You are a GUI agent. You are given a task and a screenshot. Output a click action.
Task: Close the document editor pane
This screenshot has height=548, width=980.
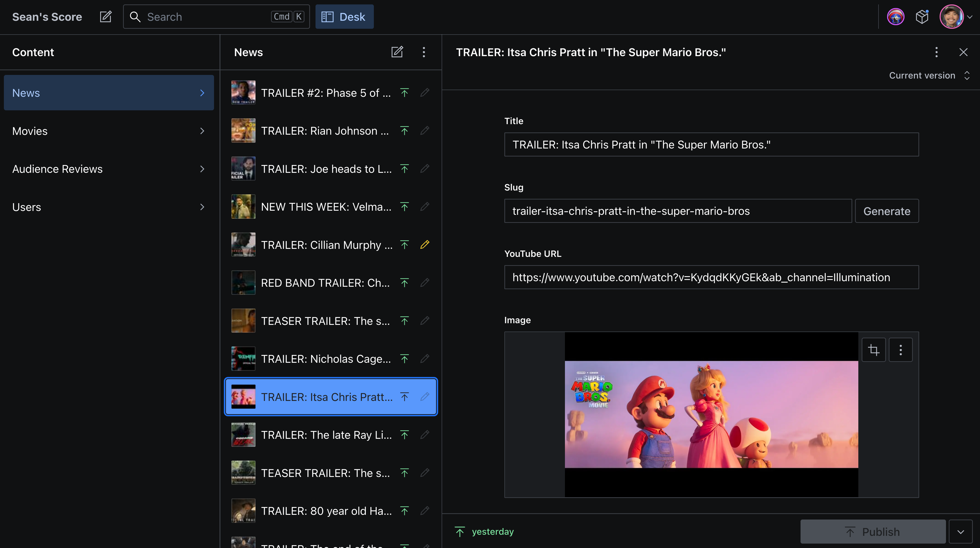[963, 52]
